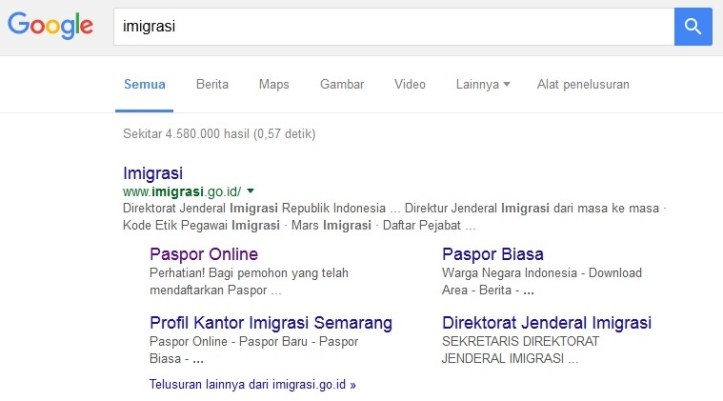Screen dimensions: 723x401
Task: Select the Semua results tab
Action: click(144, 84)
